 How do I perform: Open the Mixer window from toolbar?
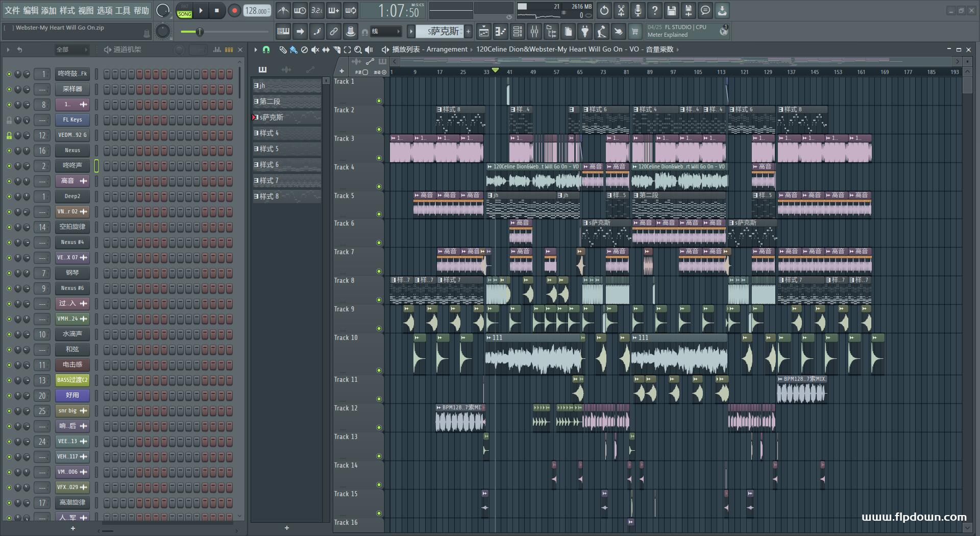[534, 32]
